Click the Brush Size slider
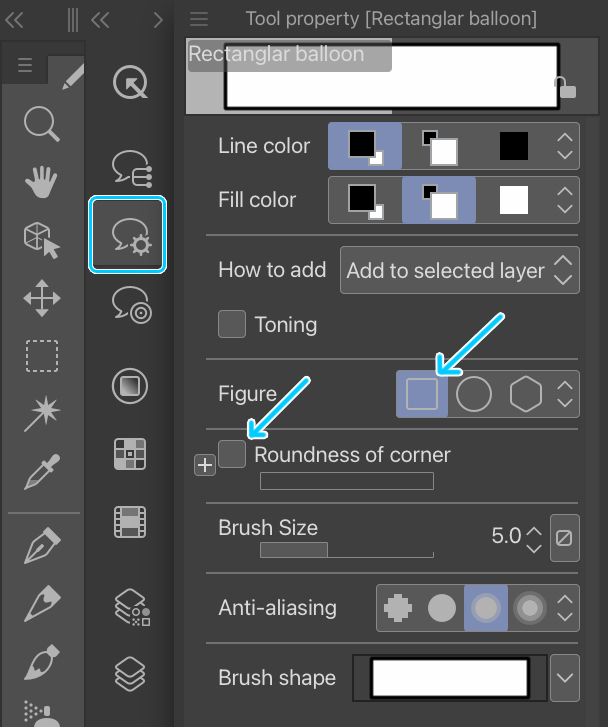The width and height of the screenshot is (608, 727). 346,550
